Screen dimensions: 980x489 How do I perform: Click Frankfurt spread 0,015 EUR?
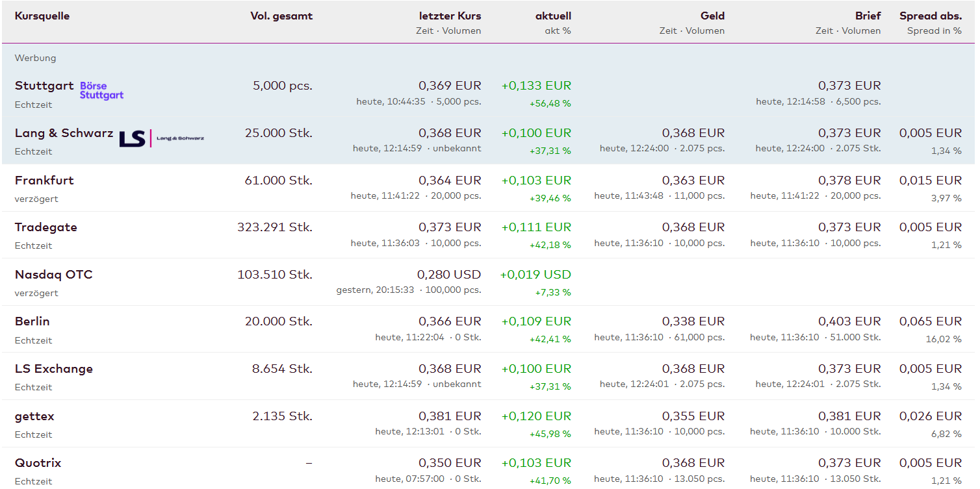click(931, 180)
